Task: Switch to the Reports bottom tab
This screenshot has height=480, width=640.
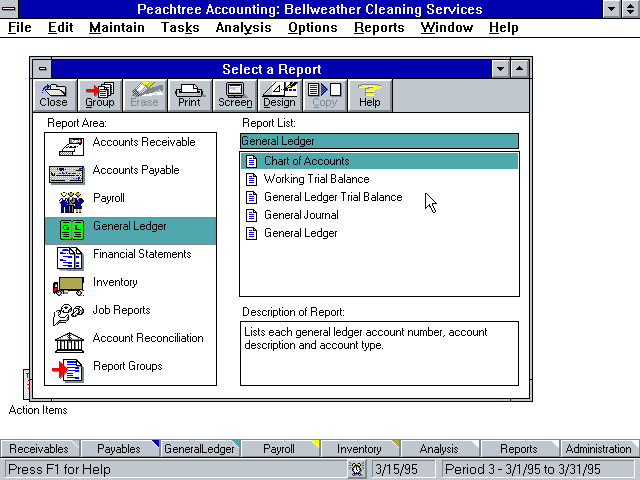Action: (x=519, y=449)
